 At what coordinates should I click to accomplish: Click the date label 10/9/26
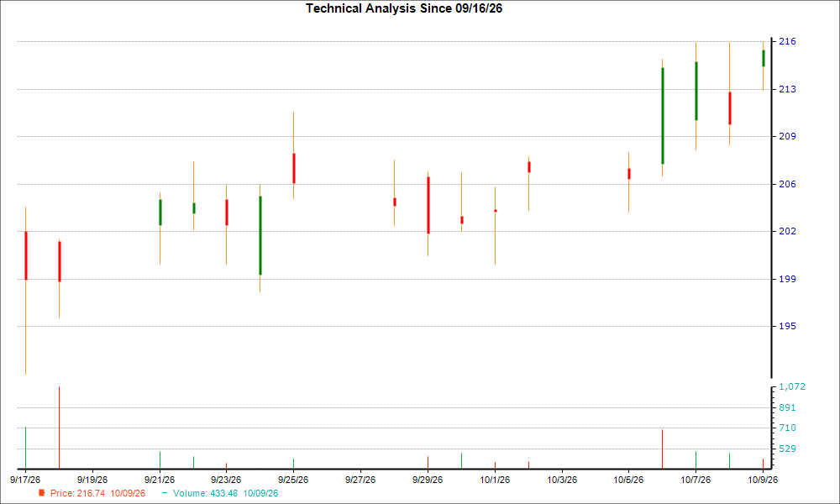pos(763,480)
